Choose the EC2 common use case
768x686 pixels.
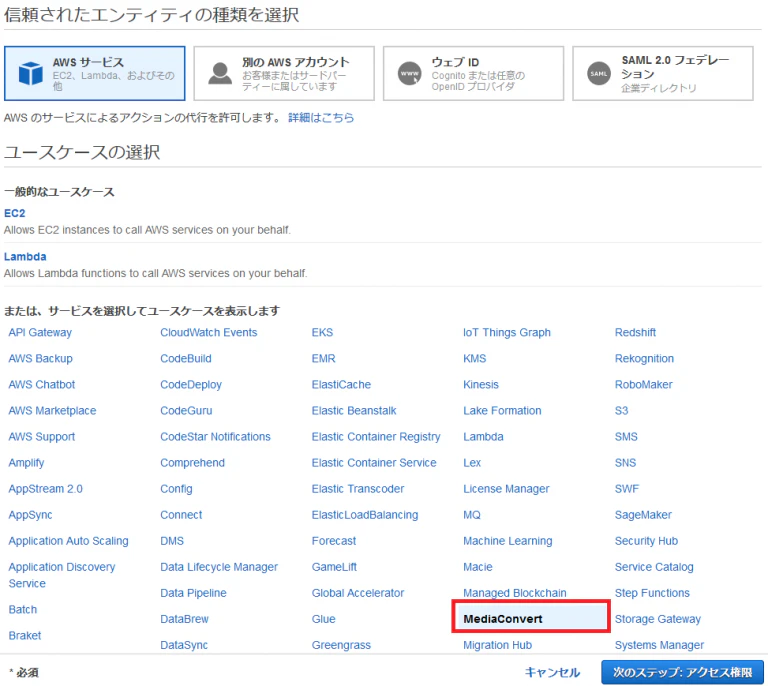click(14, 213)
